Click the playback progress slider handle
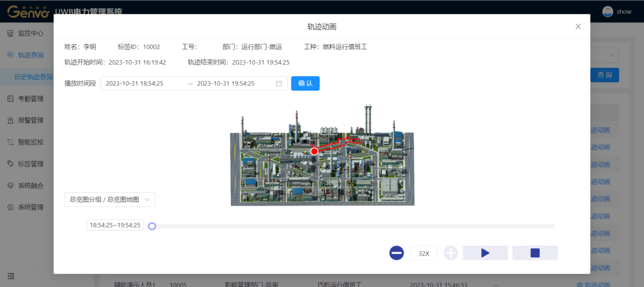Image resolution: width=644 pixels, height=287 pixels. pos(151,226)
